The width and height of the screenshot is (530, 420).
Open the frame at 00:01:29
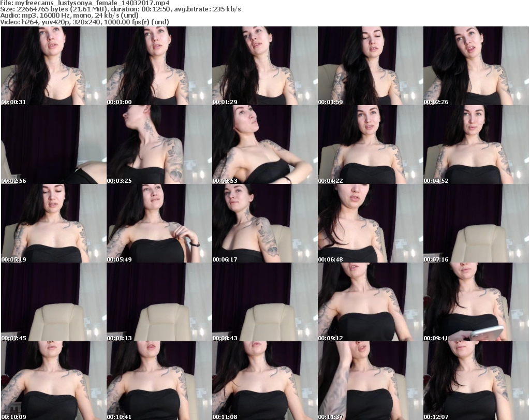click(264, 66)
